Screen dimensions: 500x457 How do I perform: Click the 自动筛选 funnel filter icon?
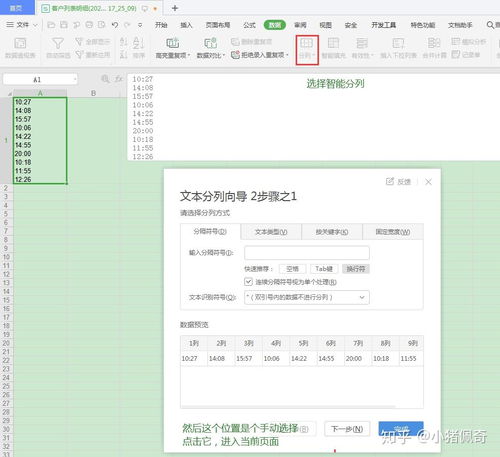click(x=58, y=43)
